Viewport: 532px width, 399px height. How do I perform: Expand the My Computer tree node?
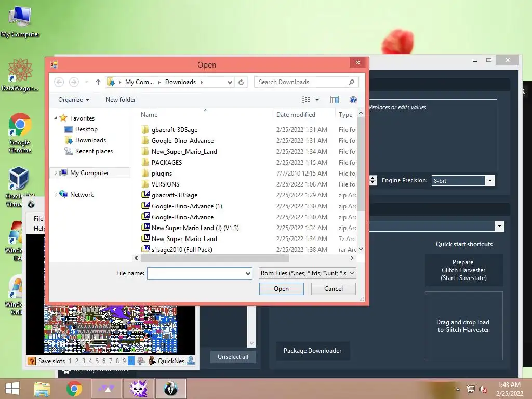[x=56, y=172]
